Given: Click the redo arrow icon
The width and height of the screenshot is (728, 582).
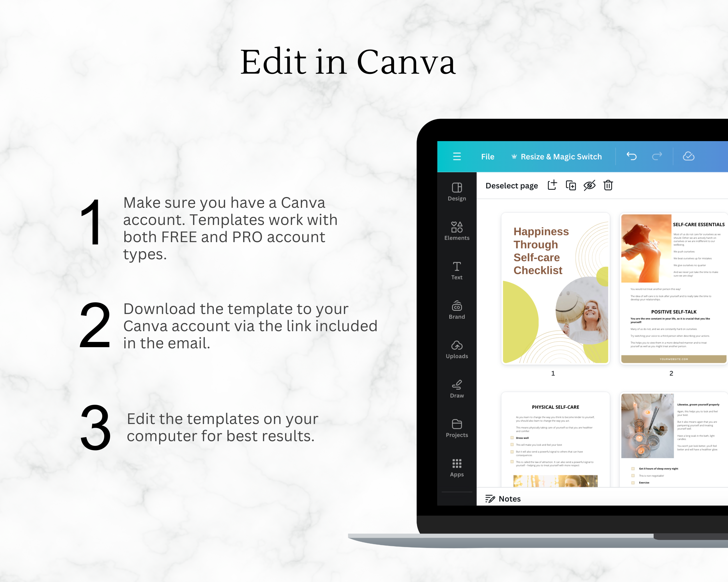Looking at the screenshot, I should (658, 157).
